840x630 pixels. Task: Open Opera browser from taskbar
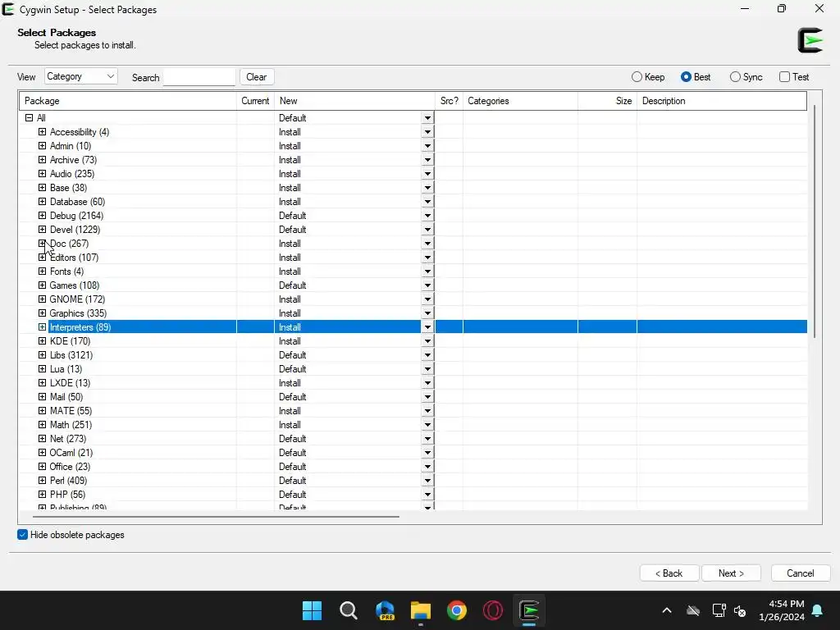[x=493, y=610]
